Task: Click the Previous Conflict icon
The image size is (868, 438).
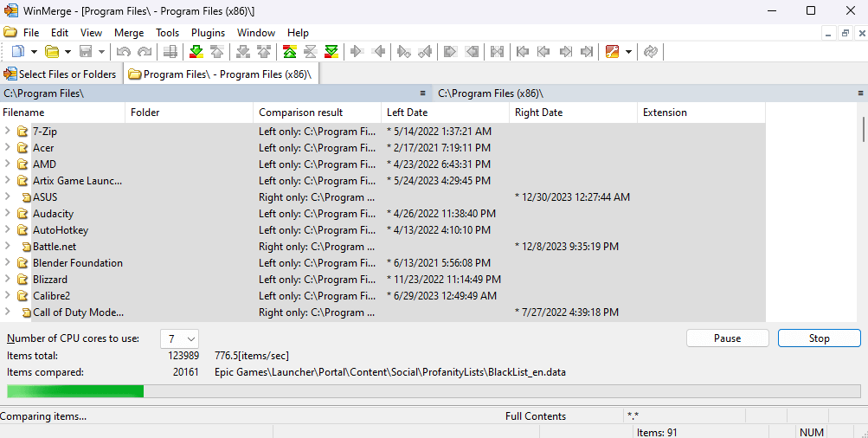Action: (x=264, y=52)
